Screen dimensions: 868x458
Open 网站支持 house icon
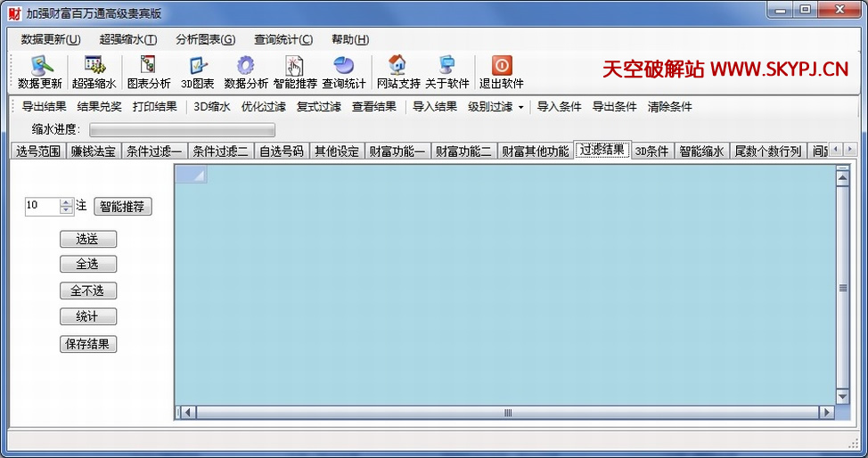click(397, 67)
